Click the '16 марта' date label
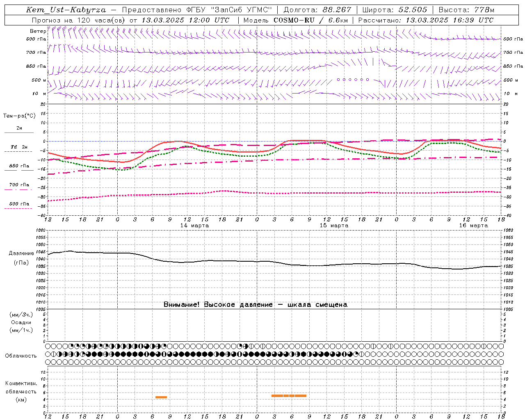The width and height of the screenshot is (525, 420). click(473, 226)
